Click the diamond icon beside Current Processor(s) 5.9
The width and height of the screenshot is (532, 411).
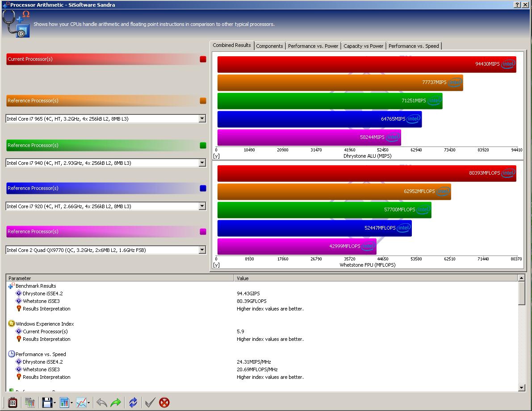click(19, 331)
